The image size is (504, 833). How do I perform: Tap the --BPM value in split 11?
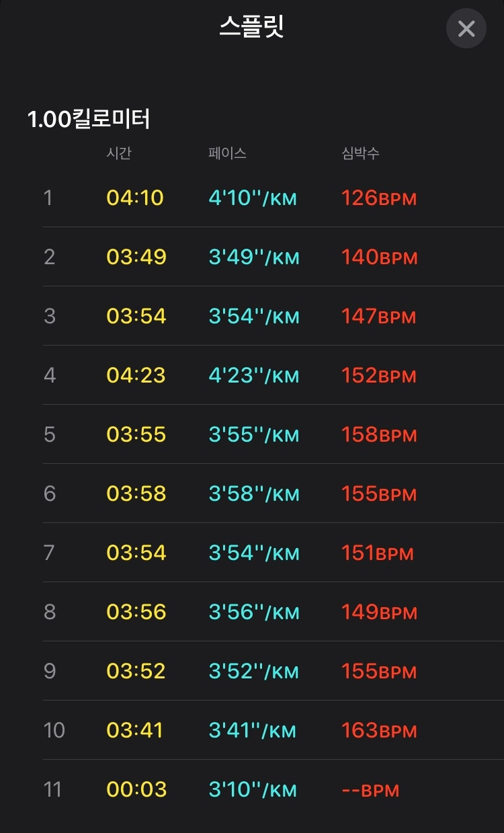(x=370, y=790)
